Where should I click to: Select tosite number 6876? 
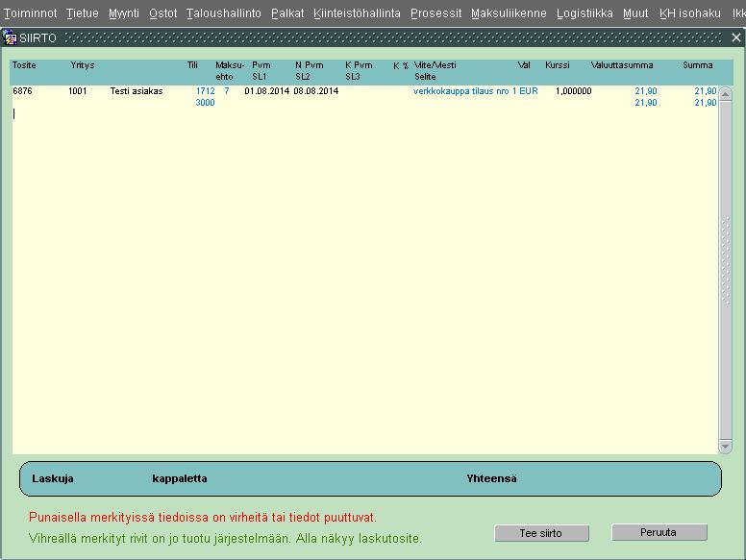click(x=22, y=91)
